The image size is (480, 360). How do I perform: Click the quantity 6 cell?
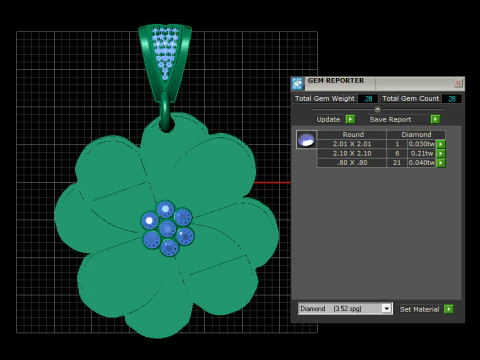(x=397, y=153)
